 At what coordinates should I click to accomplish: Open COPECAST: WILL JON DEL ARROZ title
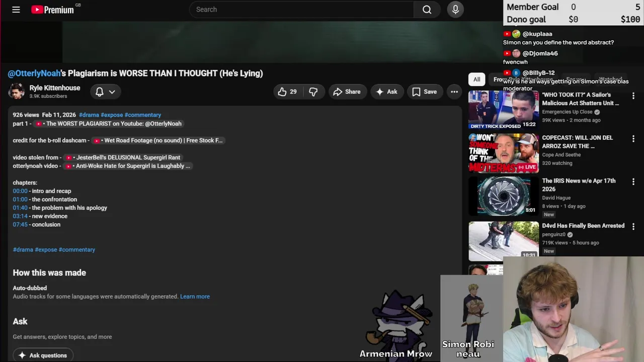[578, 142]
